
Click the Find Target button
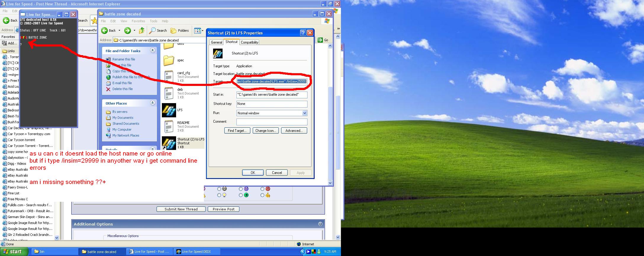coord(237,131)
